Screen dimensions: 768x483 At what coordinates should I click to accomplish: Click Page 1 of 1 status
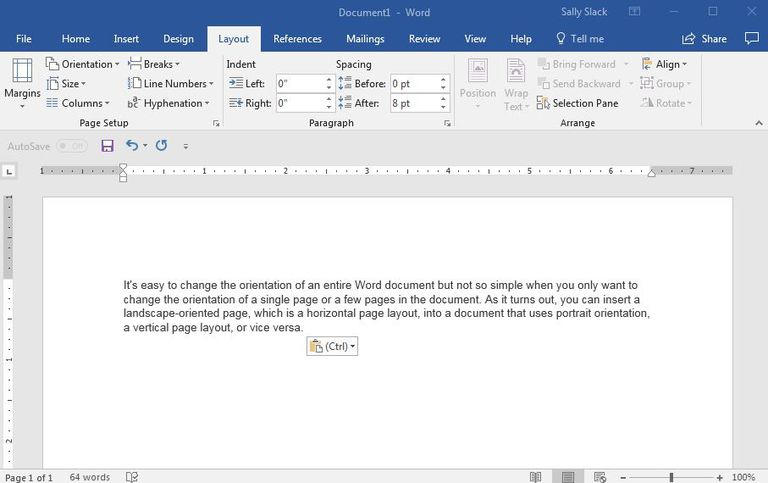coord(29,477)
